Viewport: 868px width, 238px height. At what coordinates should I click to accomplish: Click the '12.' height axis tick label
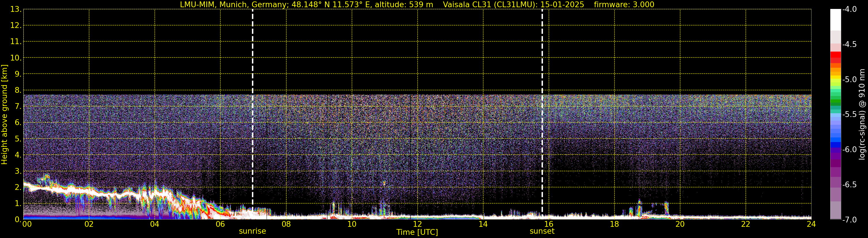[x=16, y=26]
